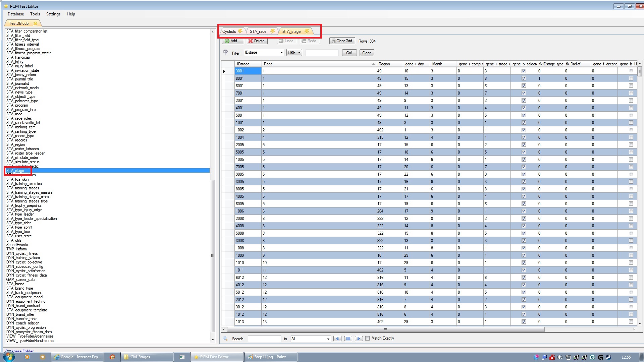The width and height of the screenshot is (644, 362).
Task: Click the Go! filter button
Action: (349, 53)
